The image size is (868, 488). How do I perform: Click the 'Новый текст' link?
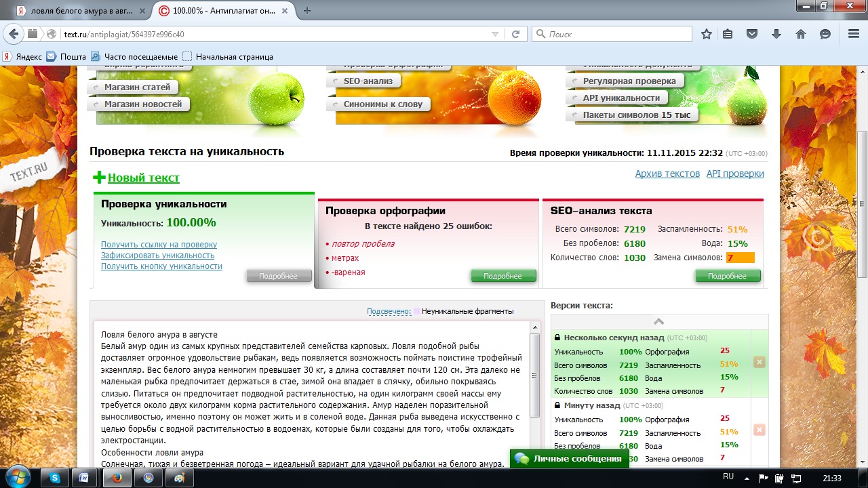tap(144, 178)
